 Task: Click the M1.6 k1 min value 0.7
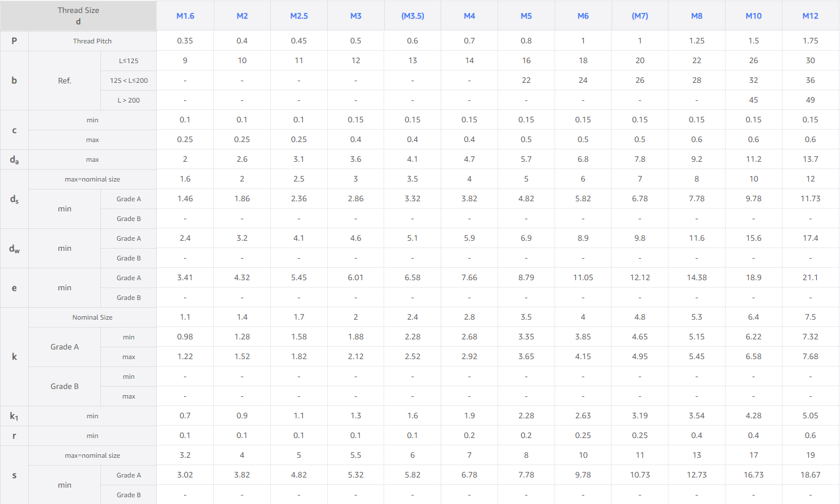[x=185, y=415]
